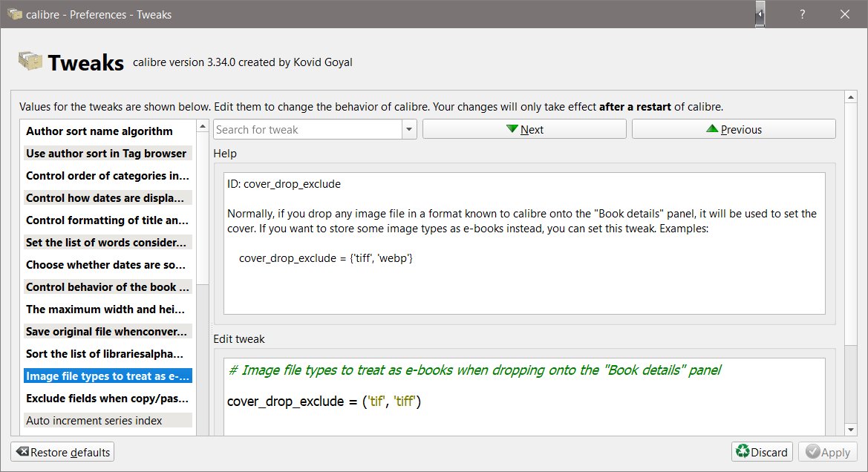Click the Restore defaults button
The width and height of the screenshot is (868, 472).
click(x=63, y=452)
